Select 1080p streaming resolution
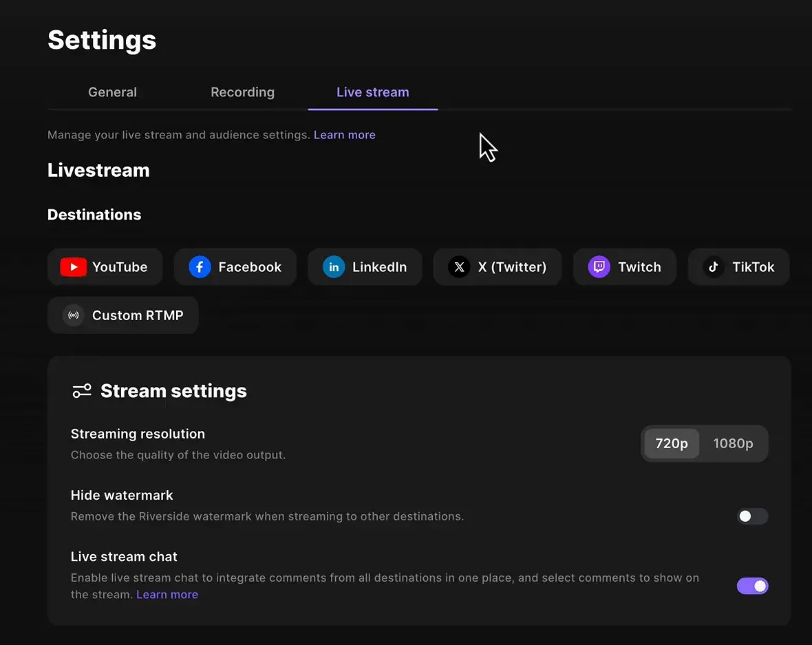 click(x=733, y=443)
